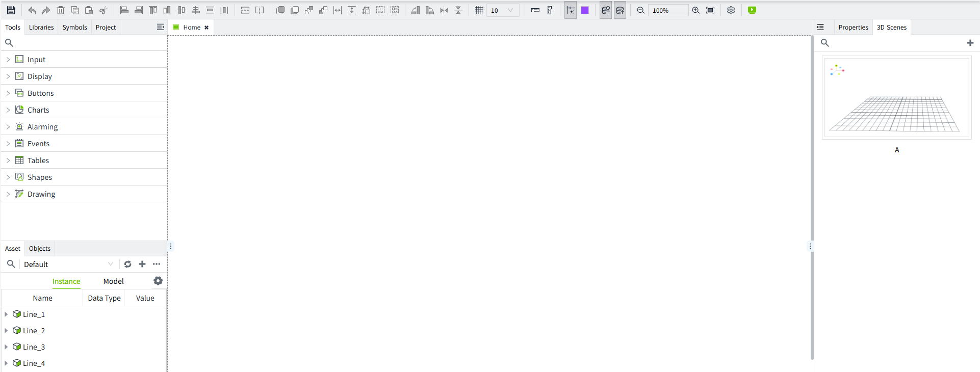The width and height of the screenshot is (980, 372).
Task: Click the Zoom in magnifier icon
Action: [x=695, y=10]
